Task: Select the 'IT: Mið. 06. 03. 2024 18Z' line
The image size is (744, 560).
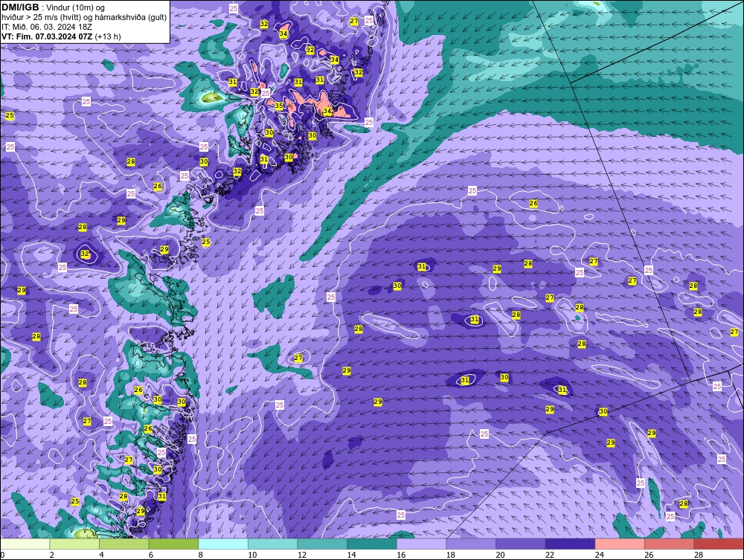Action: tap(47, 27)
